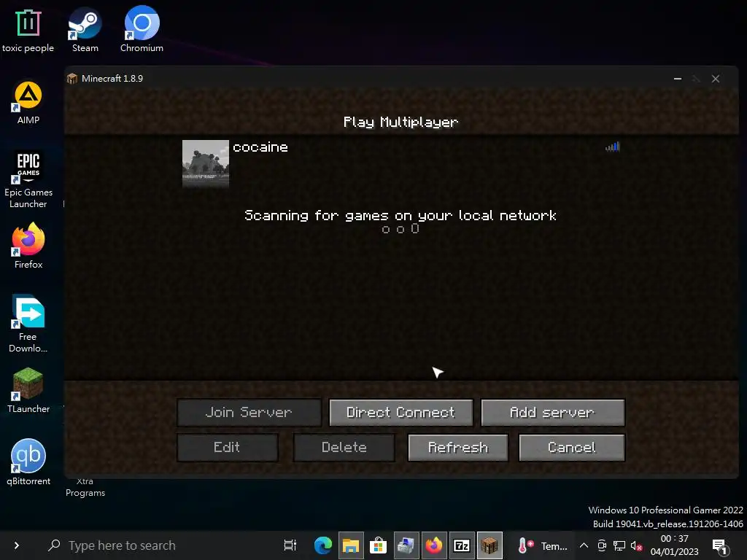Viewport: 747px width, 560px height.
Task: Select the cocaine server thumbnail
Action: 205,163
